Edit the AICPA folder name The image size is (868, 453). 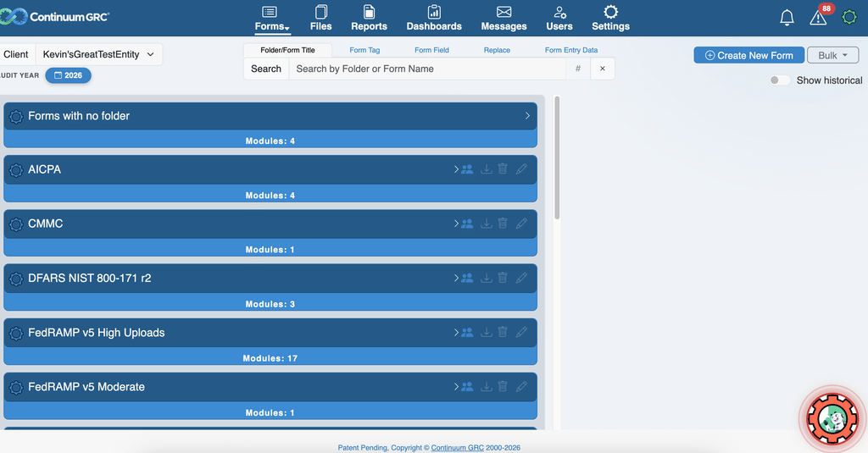tap(521, 168)
